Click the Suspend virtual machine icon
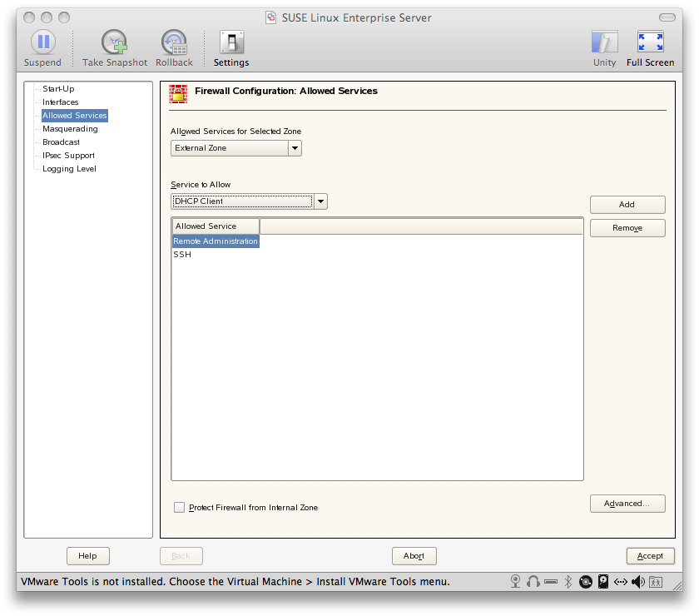 pos(42,42)
